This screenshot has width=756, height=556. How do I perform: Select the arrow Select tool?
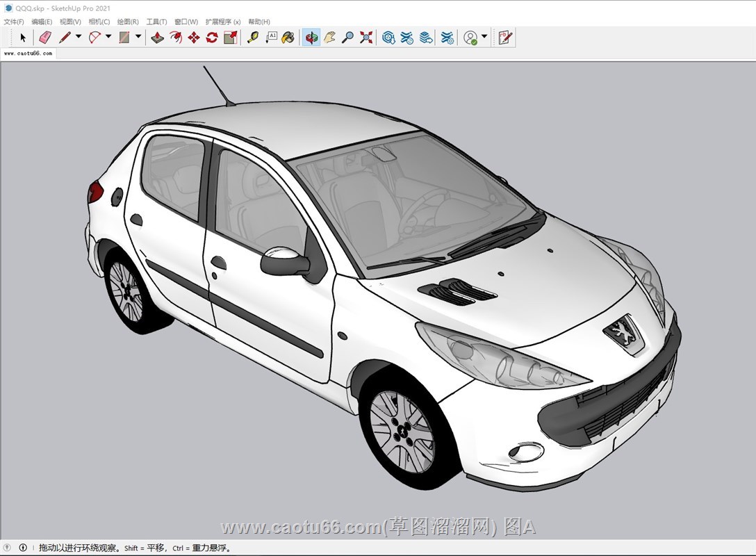click(x=22, y=38)
